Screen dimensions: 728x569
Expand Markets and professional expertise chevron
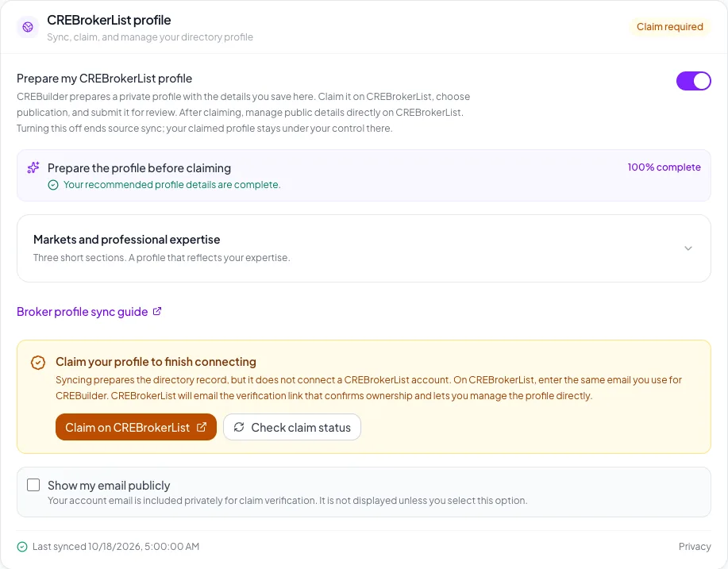(x=688, y=248)
